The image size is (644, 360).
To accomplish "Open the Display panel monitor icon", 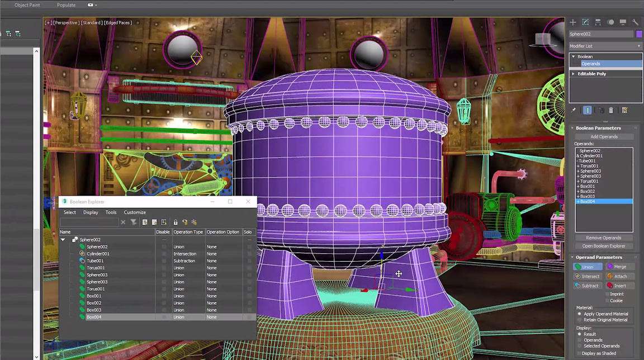I will point(623,22).
